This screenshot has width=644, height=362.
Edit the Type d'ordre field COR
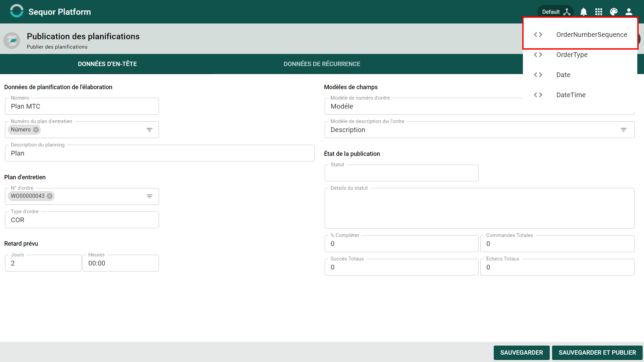pos(82,220)
